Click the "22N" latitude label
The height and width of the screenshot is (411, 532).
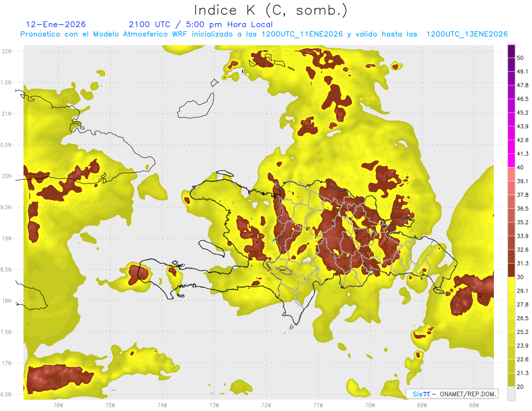coord(8,51)
